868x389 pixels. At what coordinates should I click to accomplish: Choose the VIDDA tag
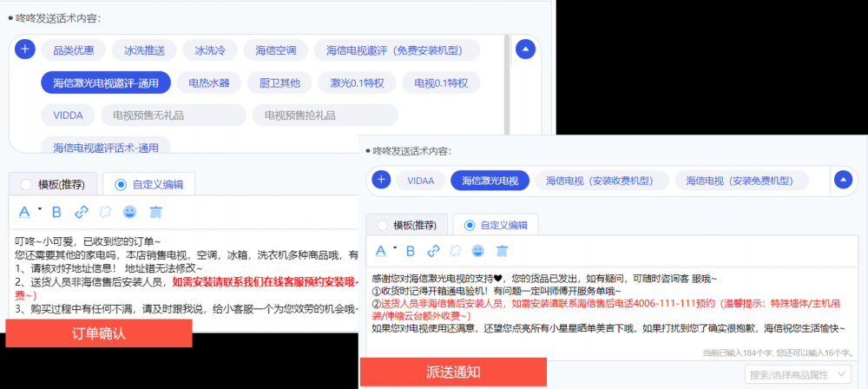coord(68,115)
